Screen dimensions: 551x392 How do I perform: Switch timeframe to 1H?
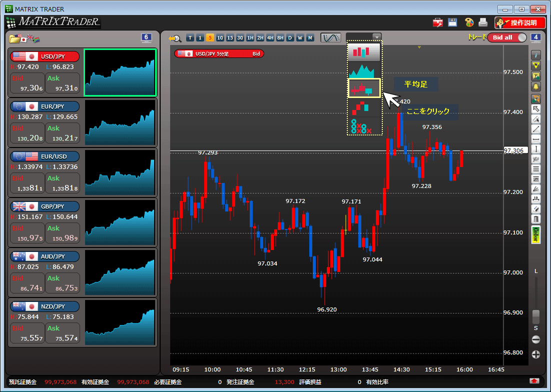pos(250,38)
